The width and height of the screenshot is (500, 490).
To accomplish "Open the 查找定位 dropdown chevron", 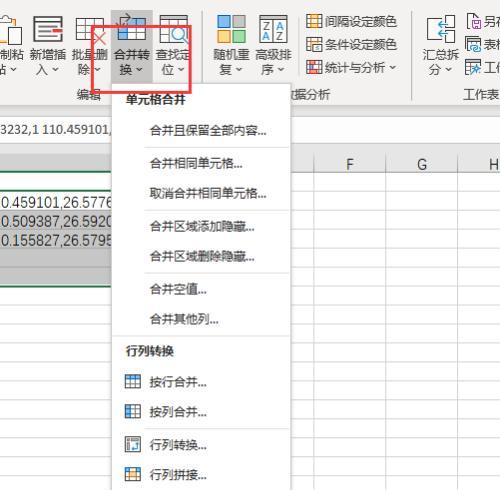I will coord(181,70).
